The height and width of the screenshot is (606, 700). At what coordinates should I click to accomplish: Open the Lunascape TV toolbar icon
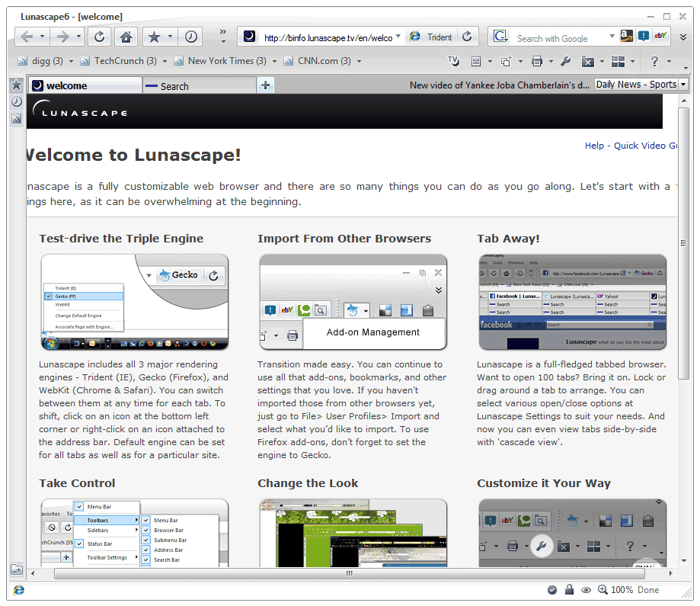[453, 61]
